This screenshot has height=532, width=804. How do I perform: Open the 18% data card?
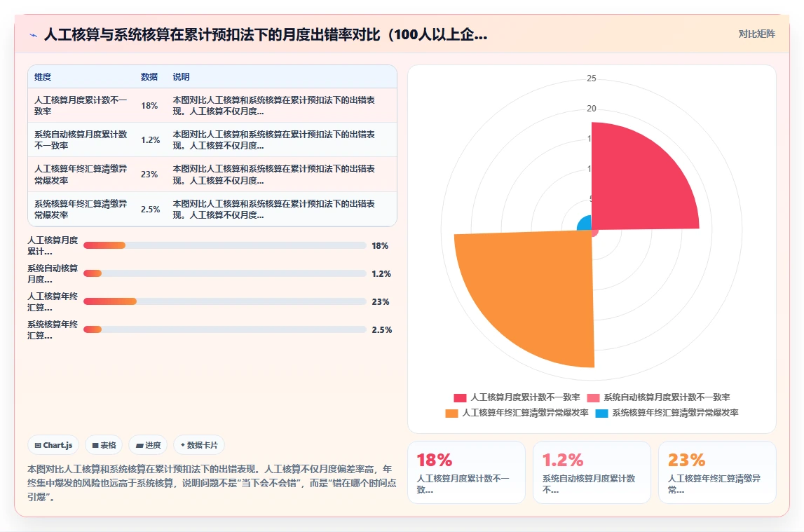(467, 472)
